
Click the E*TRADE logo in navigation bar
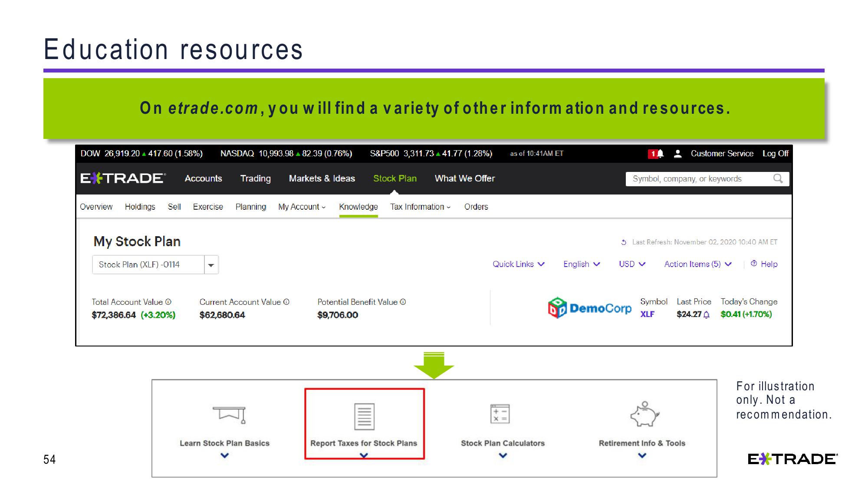tap(123, 178)
